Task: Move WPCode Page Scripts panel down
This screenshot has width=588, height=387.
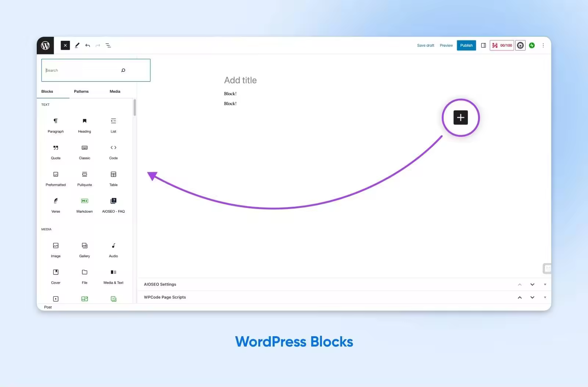Action: click(x=532, y=297)
